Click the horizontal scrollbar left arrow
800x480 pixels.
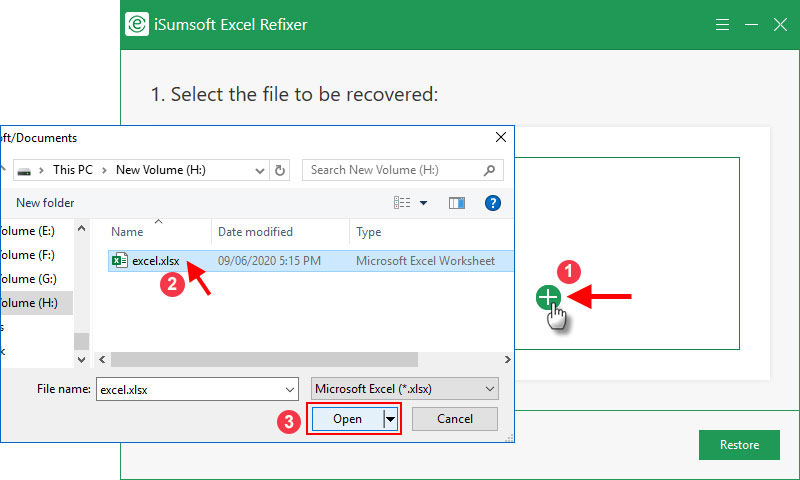[x=102, y=360]
